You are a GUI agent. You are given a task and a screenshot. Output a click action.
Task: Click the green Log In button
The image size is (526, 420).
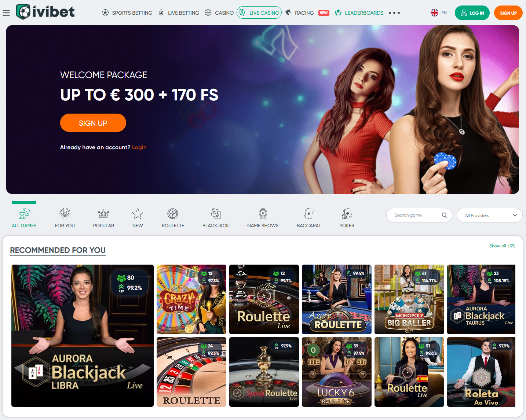click(472, 13)
